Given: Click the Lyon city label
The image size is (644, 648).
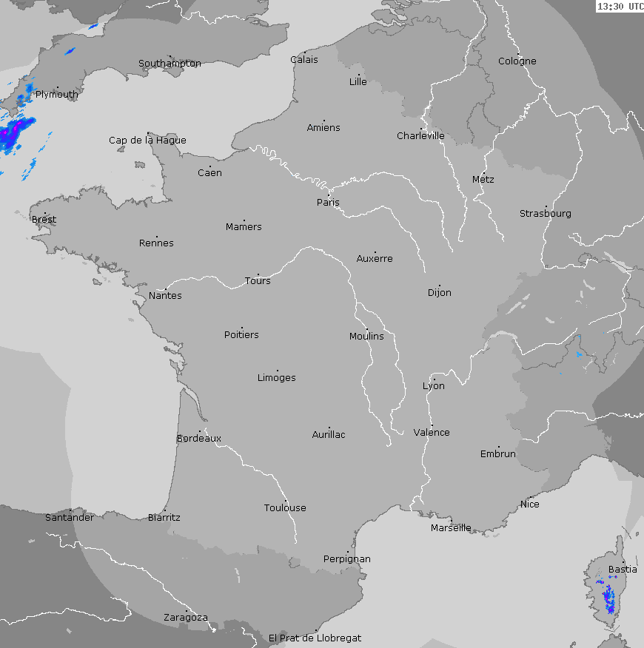Looking at the screenshot, I should (x=434, y=385).
